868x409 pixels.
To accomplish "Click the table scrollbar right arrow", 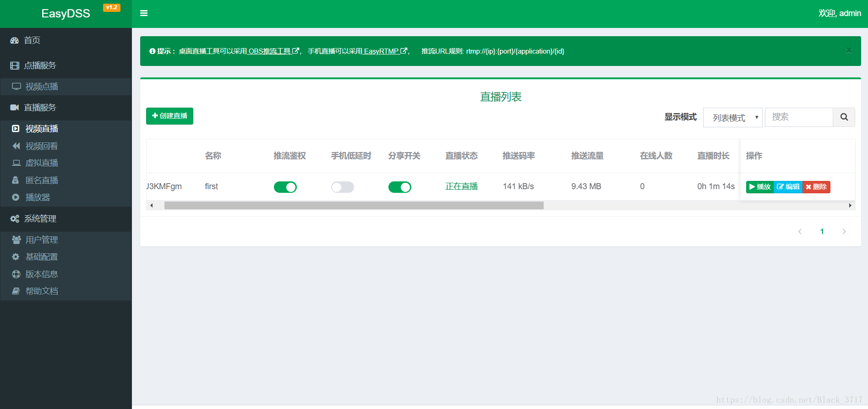I will tap(850, 206).
